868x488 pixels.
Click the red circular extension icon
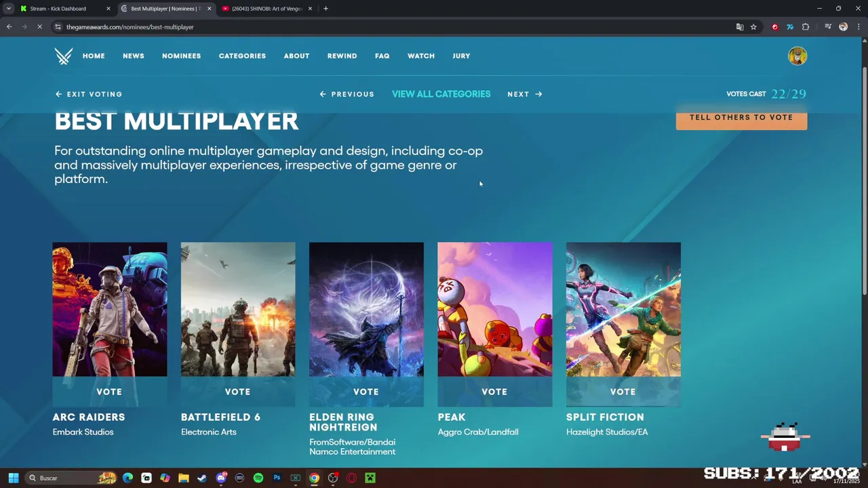(x=775, y=27)
